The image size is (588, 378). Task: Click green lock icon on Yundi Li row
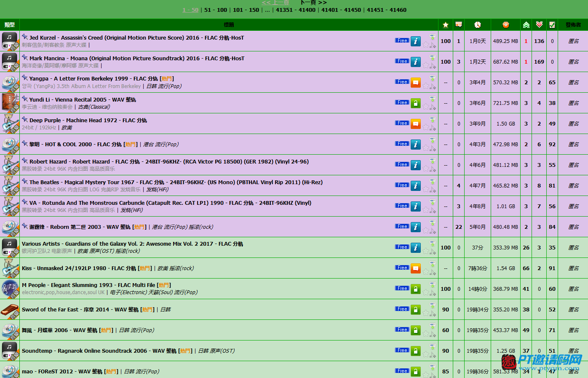pyautogui.click(x=416, y=103)
